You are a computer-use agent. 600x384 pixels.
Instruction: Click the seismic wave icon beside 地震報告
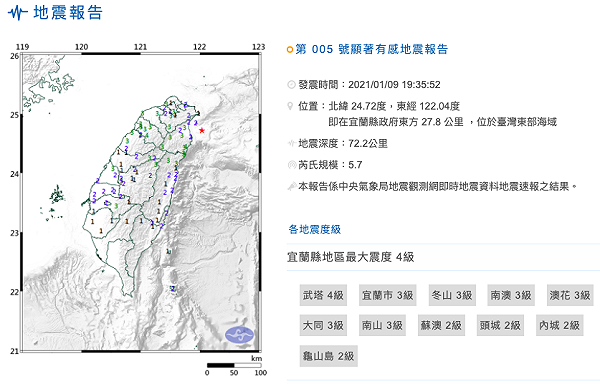point(17,13)
